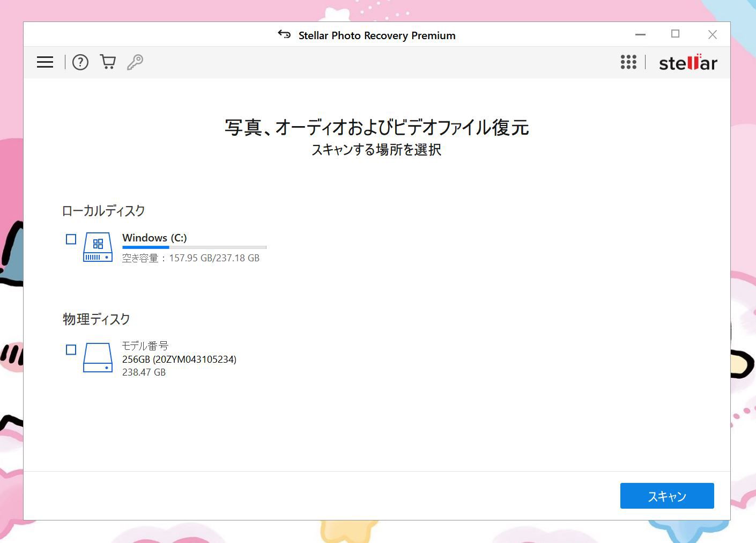Minimize the Stellar Photo Recovery window

point(640,34)
